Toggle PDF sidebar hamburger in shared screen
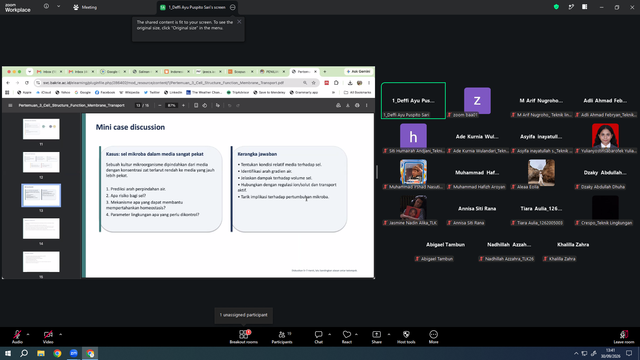 point(10,105)
